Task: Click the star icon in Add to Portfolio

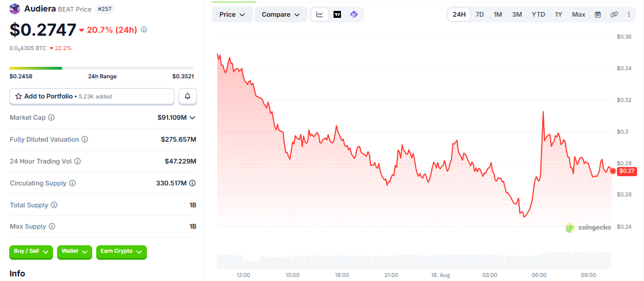Action: click(x=18, y=97)
